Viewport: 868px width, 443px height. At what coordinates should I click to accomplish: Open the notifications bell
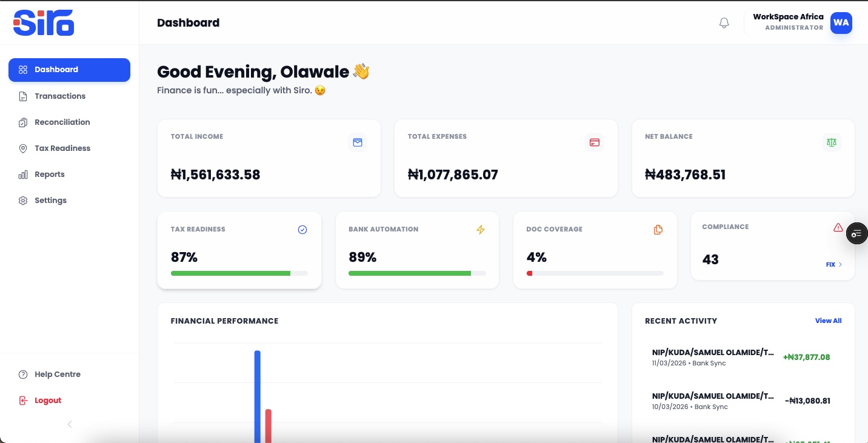724,23
